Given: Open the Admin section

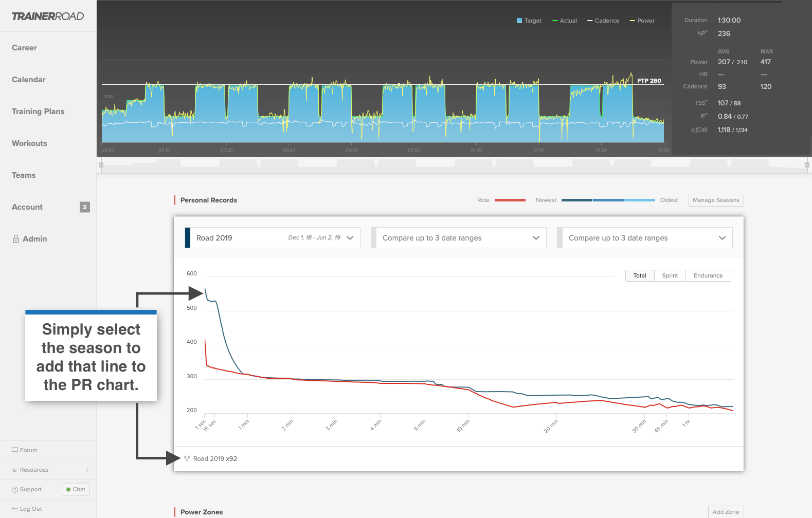Looking at the screenshot, I should [x=34, y=239].
